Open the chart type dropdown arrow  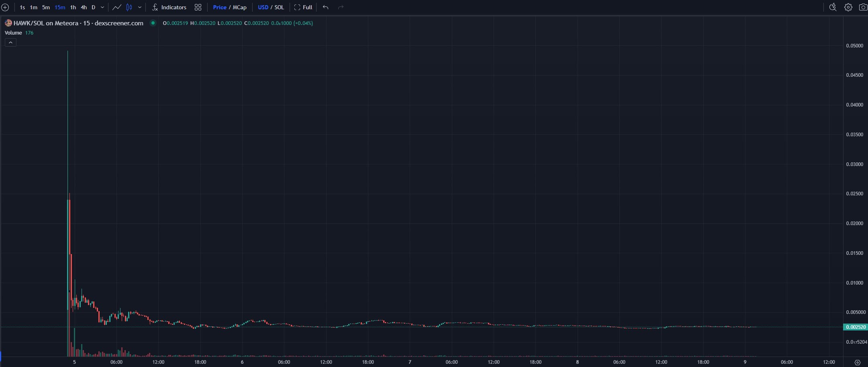click(x=140, y=7)
